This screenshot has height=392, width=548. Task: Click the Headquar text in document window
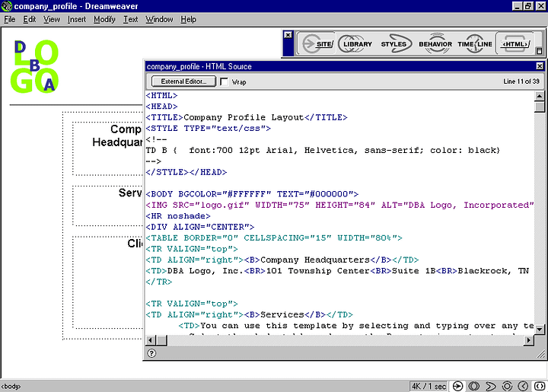[117, 142]
